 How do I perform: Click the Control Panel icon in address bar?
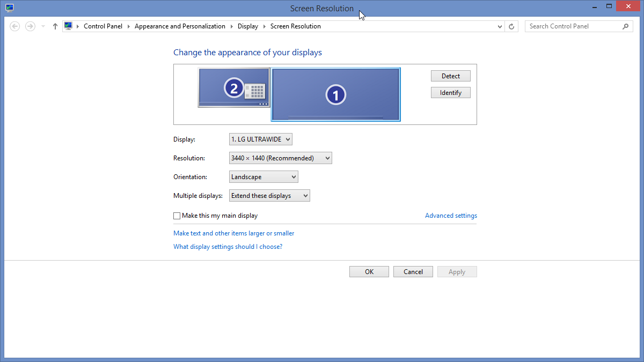click(x=68, y=26)
